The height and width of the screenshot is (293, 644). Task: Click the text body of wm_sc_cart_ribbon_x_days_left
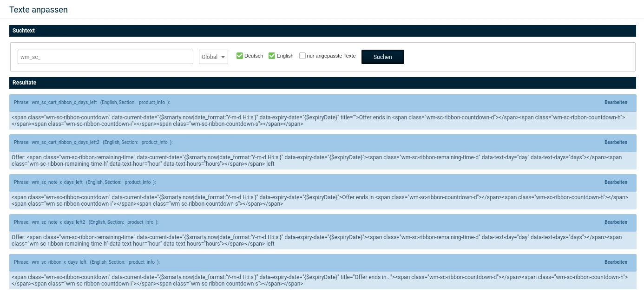click(322, 121)
